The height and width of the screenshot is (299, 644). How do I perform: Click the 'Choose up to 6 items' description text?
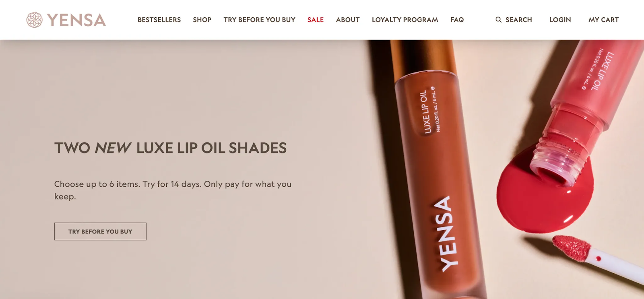(x=173, y=190)
